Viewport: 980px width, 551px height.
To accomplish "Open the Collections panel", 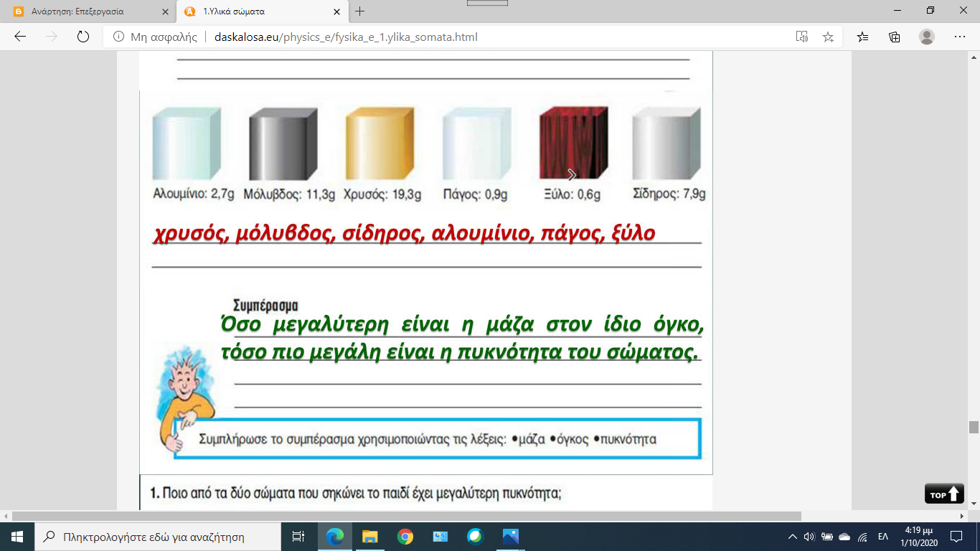I will [895, 37].
